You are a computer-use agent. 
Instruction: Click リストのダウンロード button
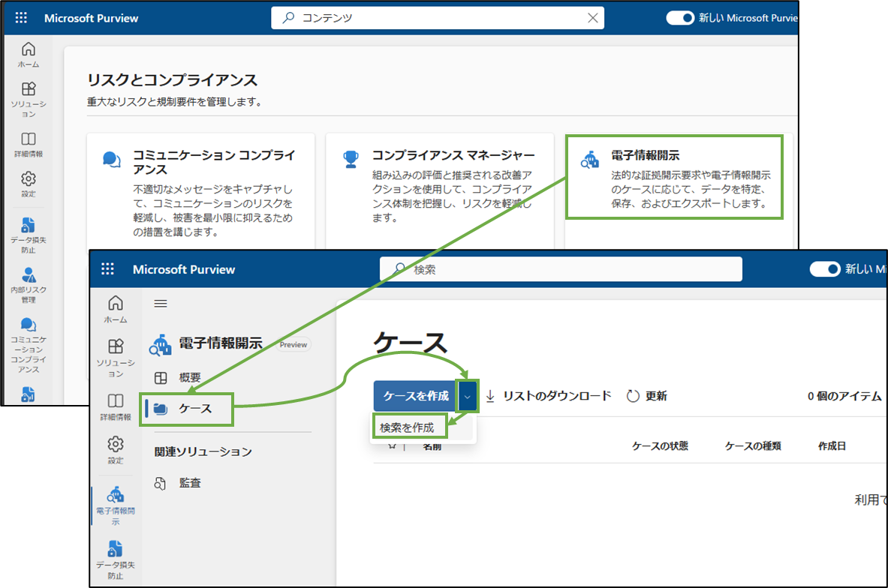tap(548, 396)
